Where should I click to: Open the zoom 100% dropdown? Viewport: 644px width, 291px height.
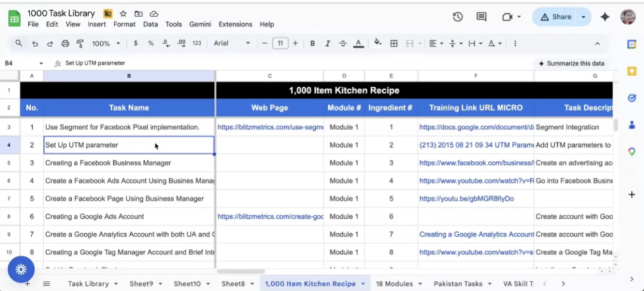tap(106, 43)
